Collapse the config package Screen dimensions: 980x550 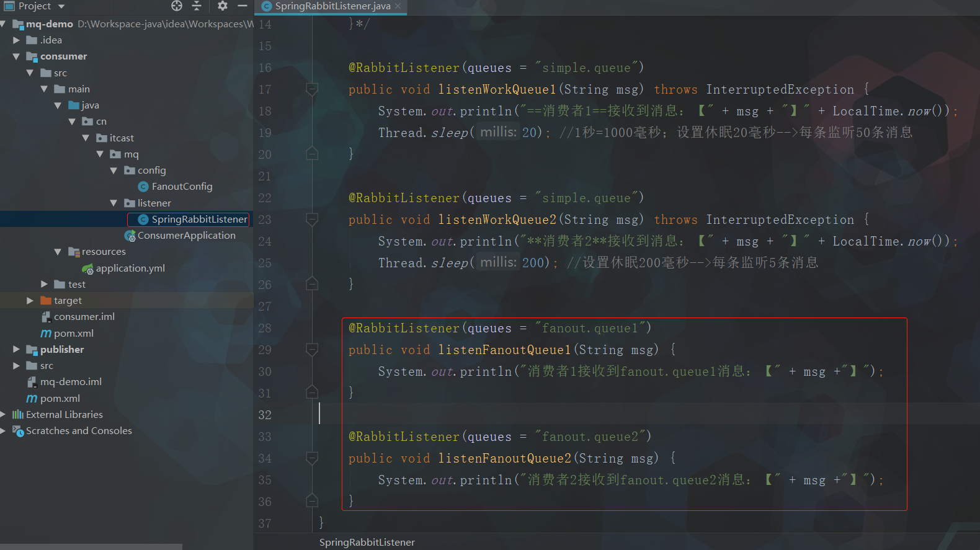coord(114,171)
